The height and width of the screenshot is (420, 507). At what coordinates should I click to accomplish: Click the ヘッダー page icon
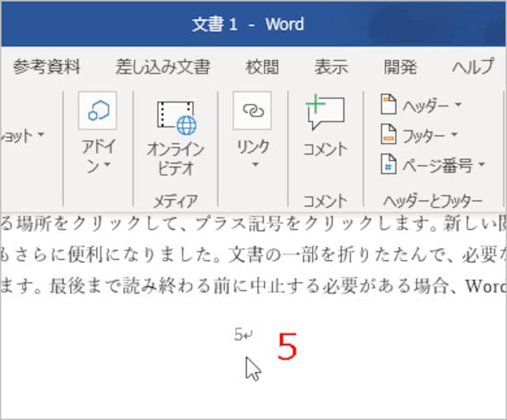point(388,104)
